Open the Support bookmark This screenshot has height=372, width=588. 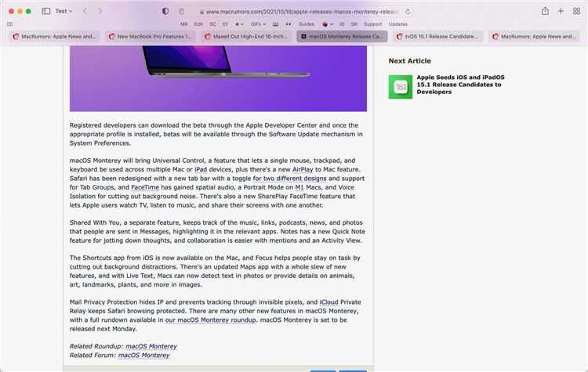point(372,24)
